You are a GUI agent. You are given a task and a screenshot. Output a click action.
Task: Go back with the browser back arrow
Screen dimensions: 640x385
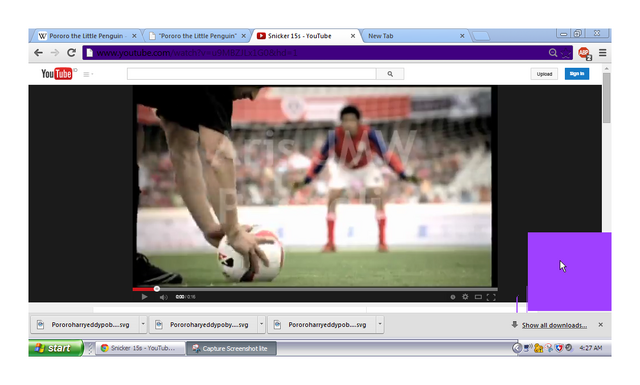(x=38, y=53)
